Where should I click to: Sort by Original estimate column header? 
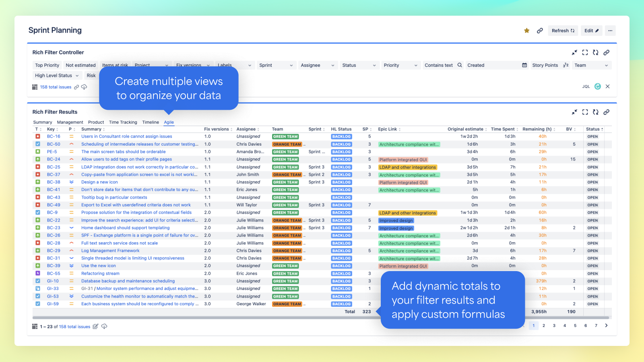click(x=465, y=129)
